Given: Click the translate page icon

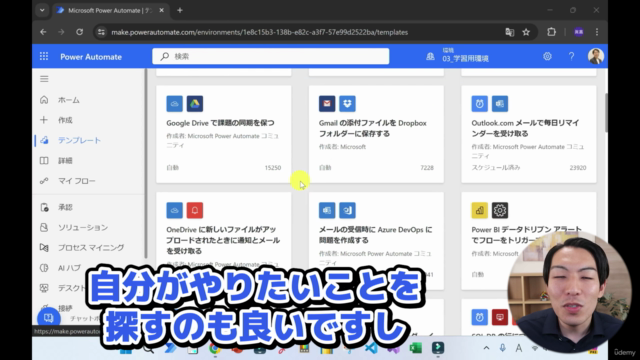Looking at the screenshot, I should [509, 32].
